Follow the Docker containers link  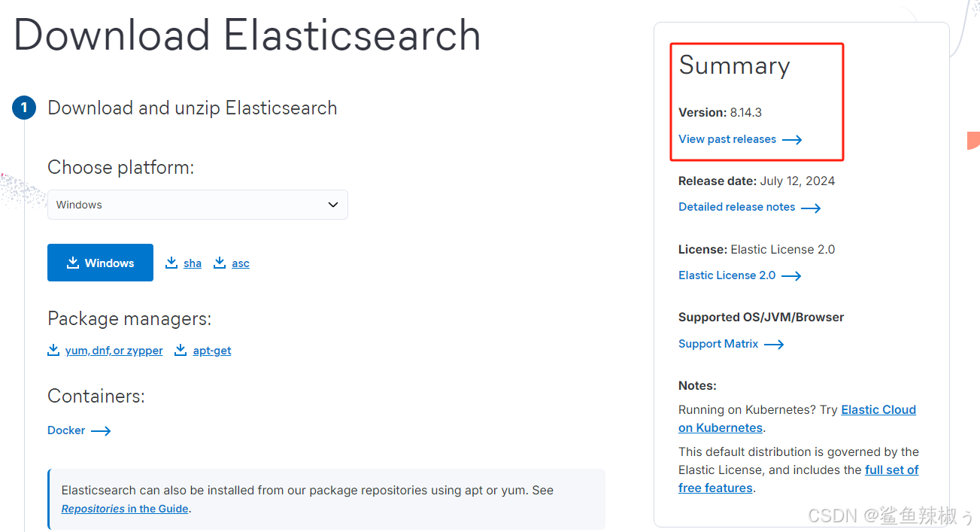(66, 430)
